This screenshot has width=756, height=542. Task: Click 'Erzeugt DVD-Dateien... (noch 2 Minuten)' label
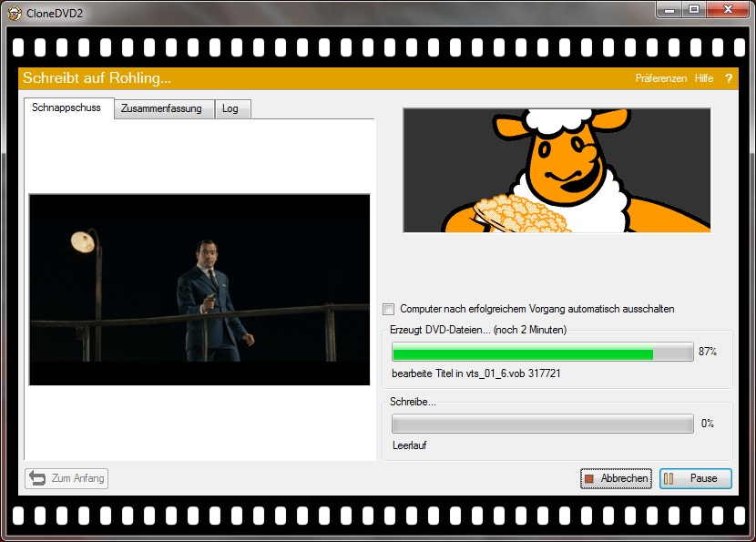(478, 330)
